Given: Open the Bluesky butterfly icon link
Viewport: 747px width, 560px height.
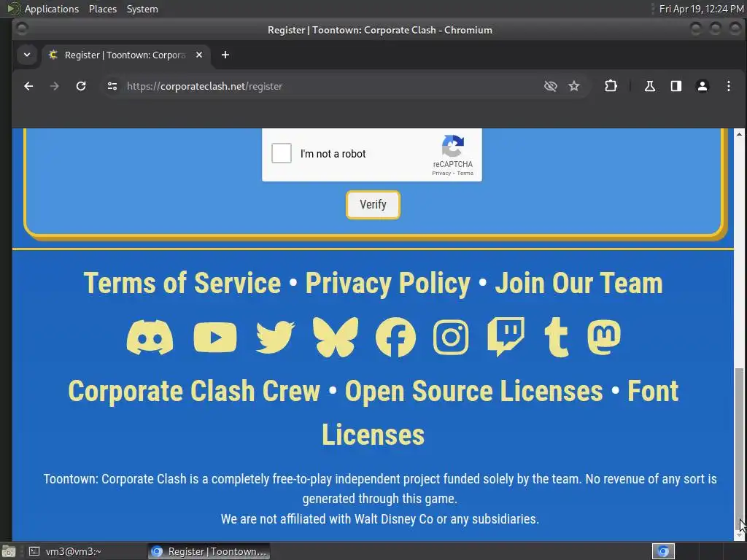Looking at the screenshot, I should 336,337.
